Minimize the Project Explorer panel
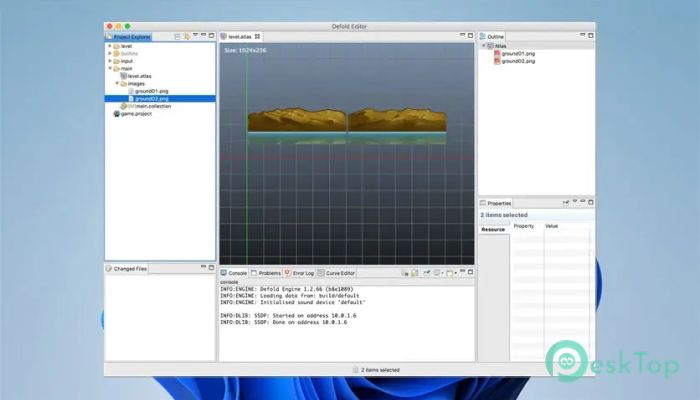The height and width of the screenshot is (400, 700). click(204, 35)
